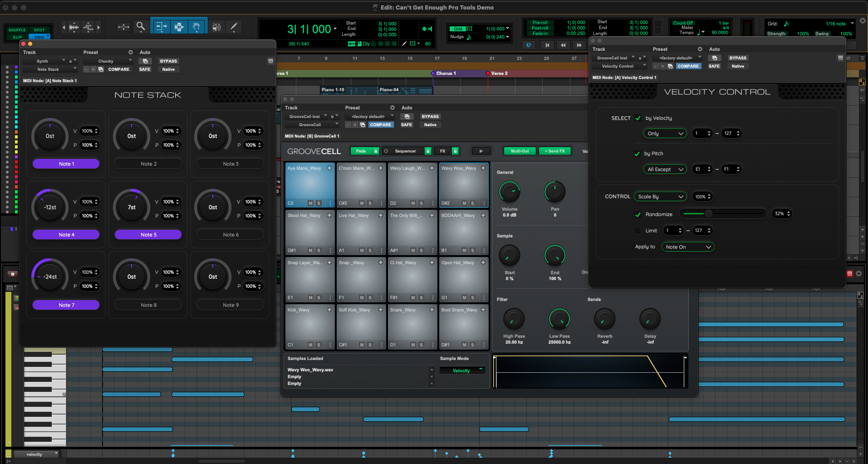Enable the Limit checkbox in Velocity Control
868x464 pixels.
tap(637, 231)
